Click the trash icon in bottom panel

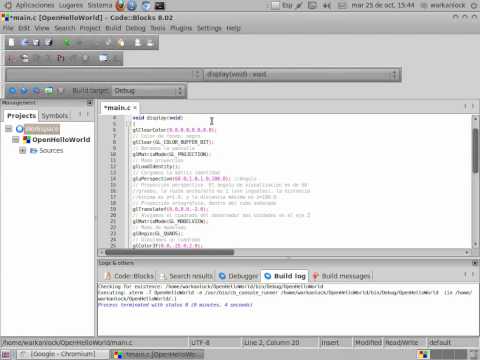tap(474, 355)
